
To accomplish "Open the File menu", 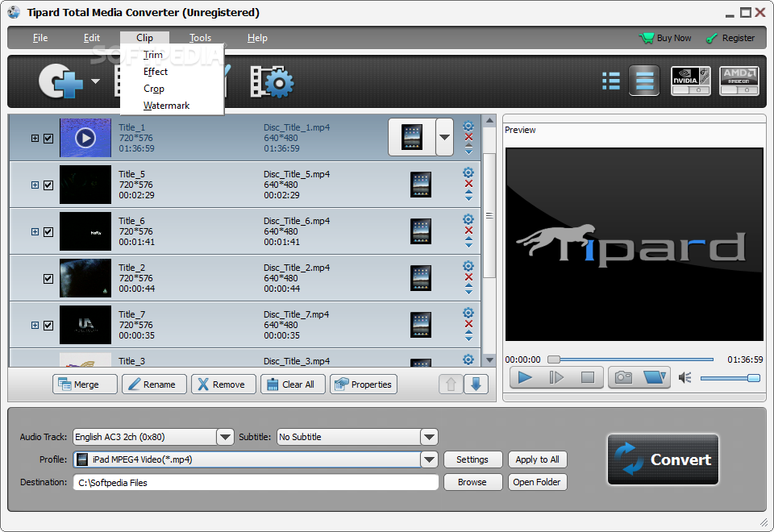I will pos(40,38).
